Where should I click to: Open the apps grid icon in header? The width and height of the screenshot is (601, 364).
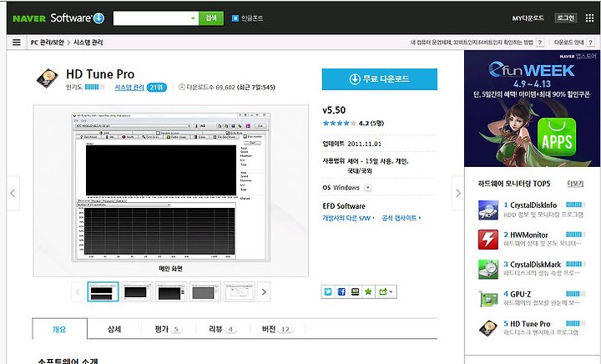[589, 18]
